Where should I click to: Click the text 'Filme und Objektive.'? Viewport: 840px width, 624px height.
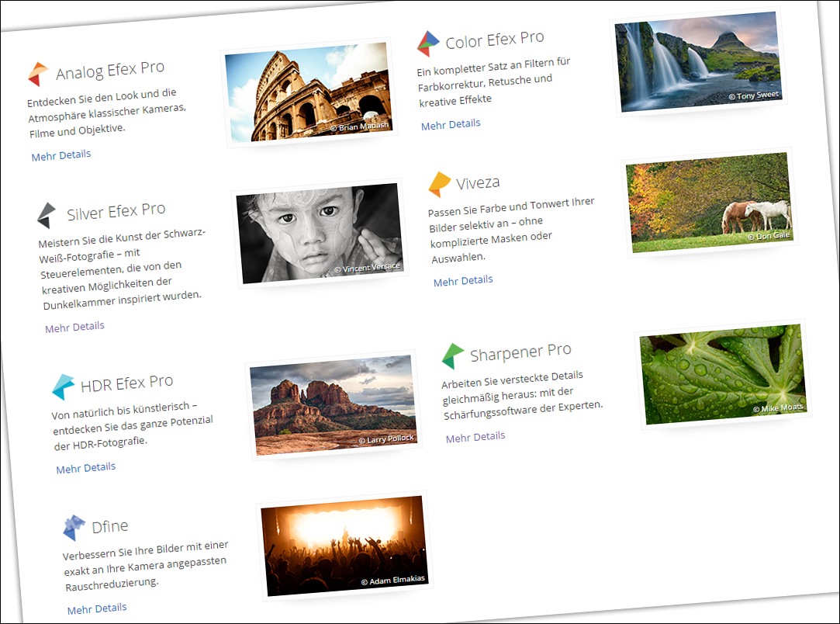pos(77,130)
